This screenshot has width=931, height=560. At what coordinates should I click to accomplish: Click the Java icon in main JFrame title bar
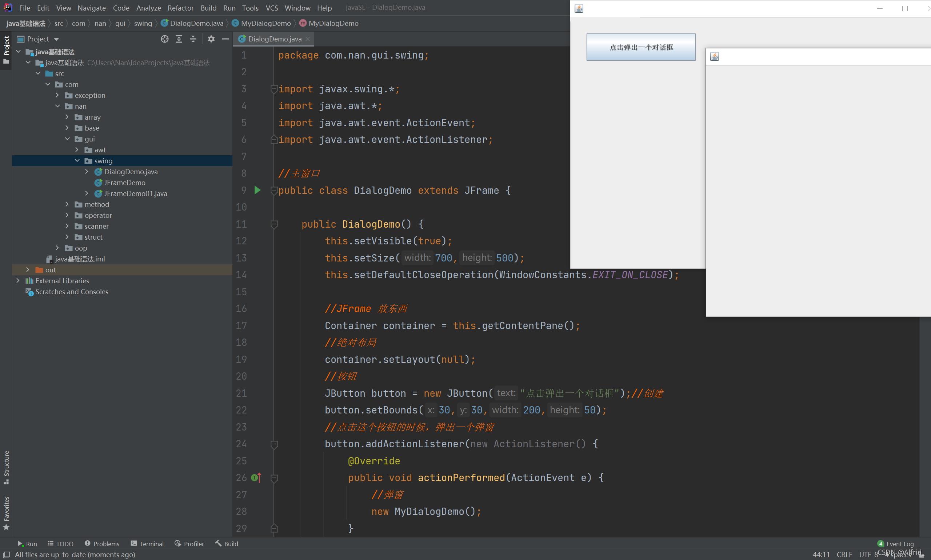click(x=579, y=8)
